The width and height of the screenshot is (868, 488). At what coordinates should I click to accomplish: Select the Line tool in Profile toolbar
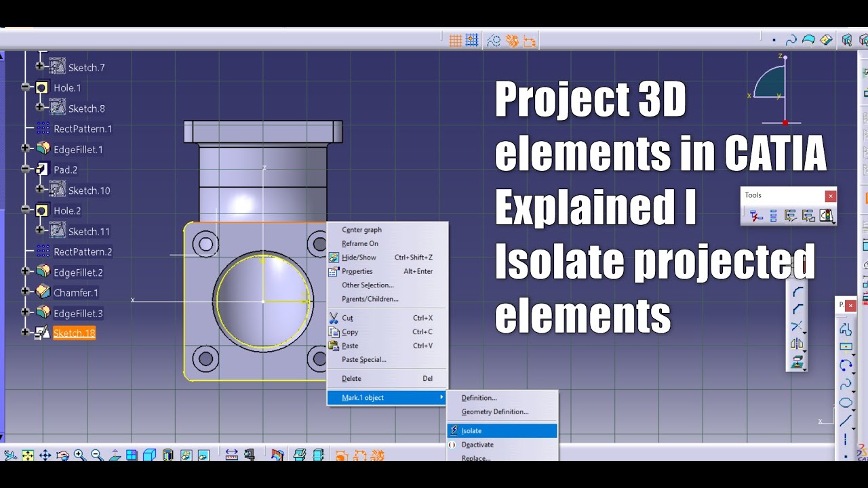coord(846,421)
